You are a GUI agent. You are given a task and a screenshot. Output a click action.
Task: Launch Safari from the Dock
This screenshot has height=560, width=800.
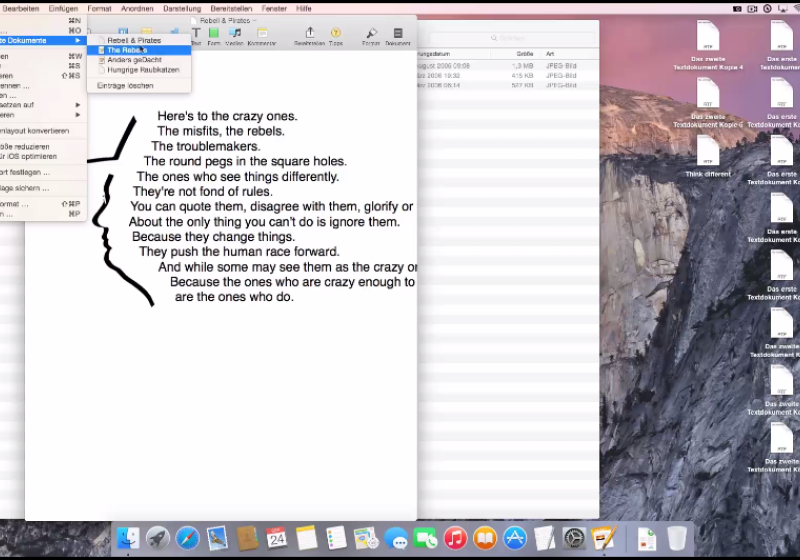point(187,538)
